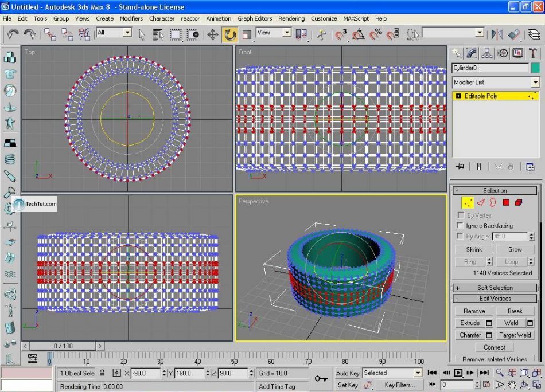
Task: Click the Target Weld button
Action: point(515,335)
